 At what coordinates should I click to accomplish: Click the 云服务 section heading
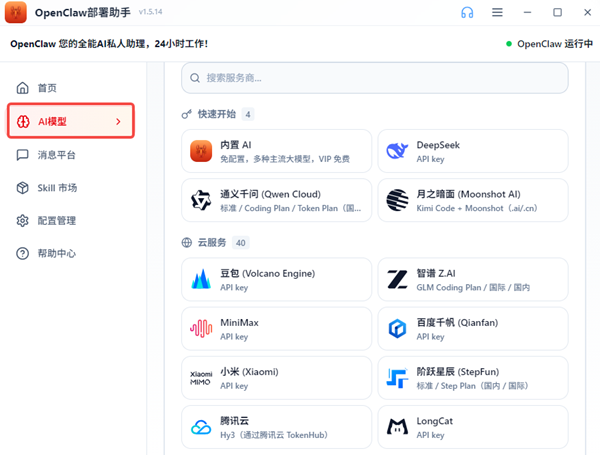[212, 243]
